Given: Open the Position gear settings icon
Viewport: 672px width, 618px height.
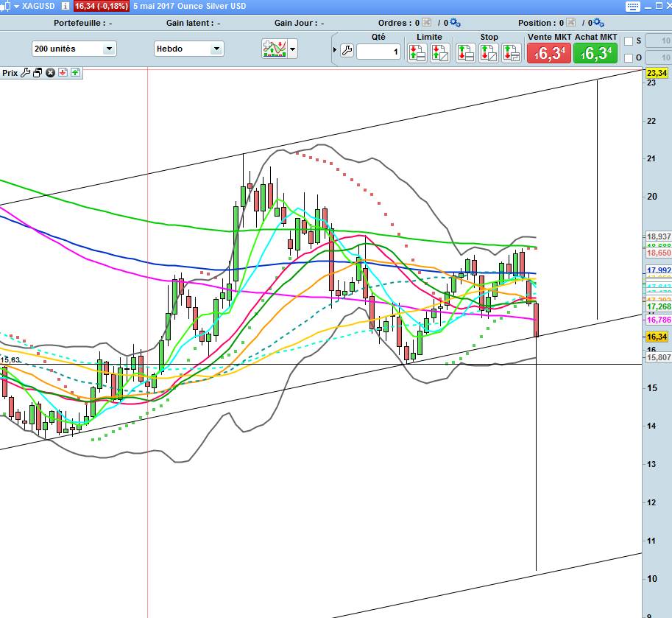Looking at the screenshot, I should pos(598,22).
